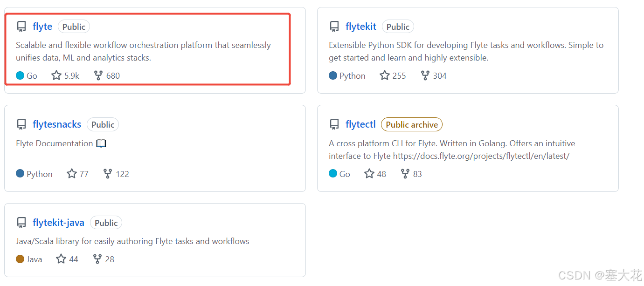Click the star icon on flytectl repository
Screen dimensions: 644x286
coord(368,173)
